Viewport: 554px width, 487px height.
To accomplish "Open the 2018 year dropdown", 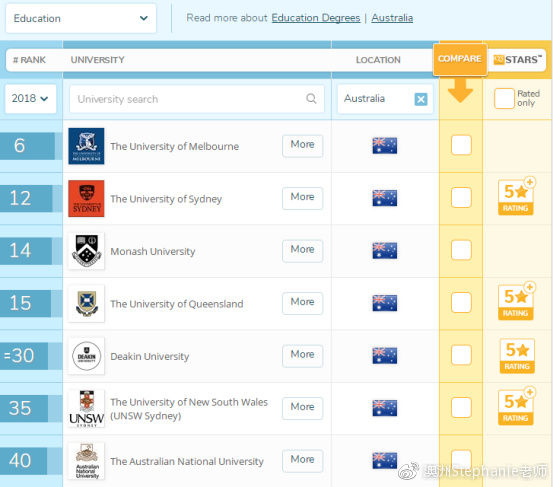I will point(30,99).
